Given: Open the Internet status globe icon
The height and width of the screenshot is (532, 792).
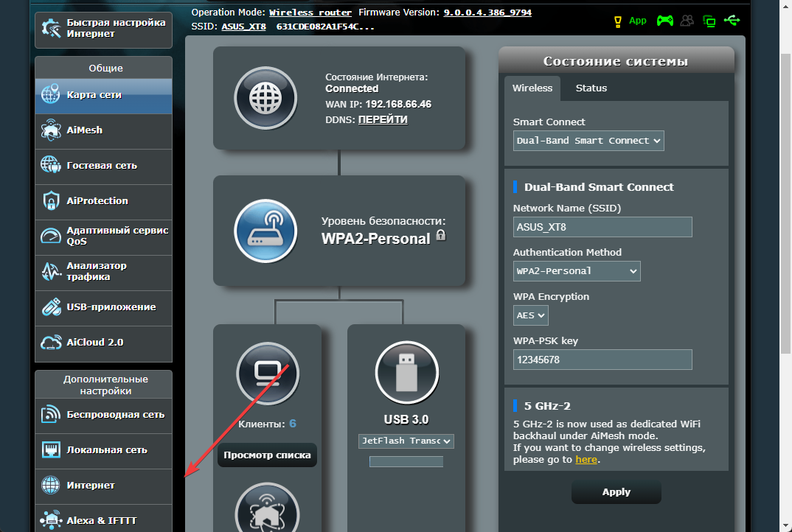Looking at the screenshot, I should tap(265, 99).
